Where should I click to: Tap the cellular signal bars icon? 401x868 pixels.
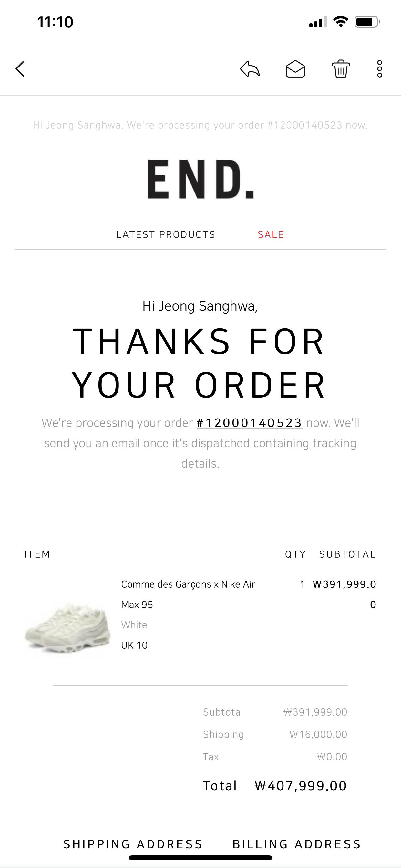[318, 22]
